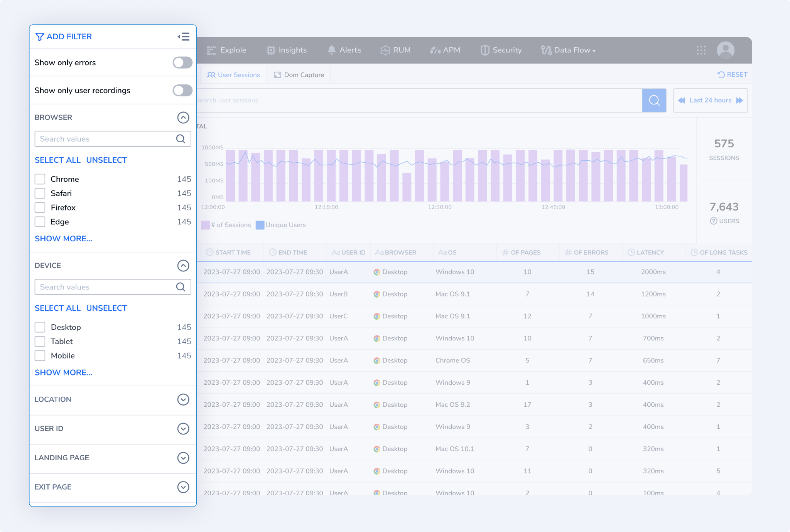Screen dimensions: 790x532
Task: Open the RUM menu item
Action: tap(395, 50)
